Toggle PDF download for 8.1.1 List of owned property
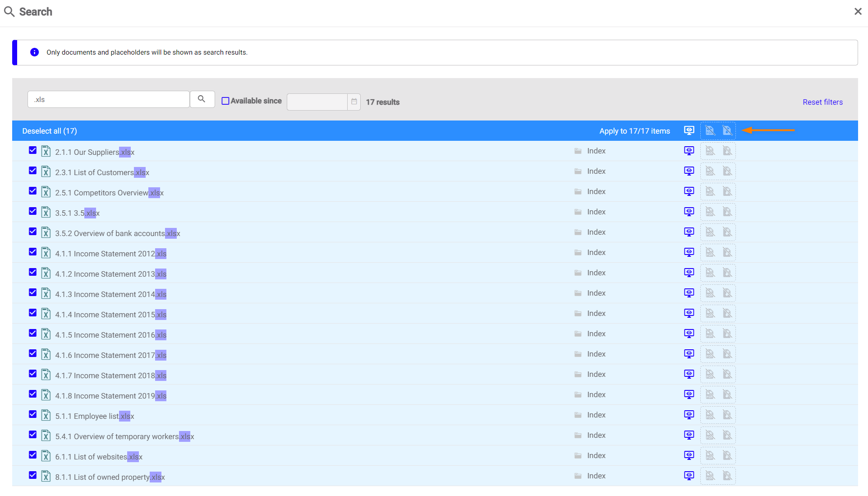The width and height of the screenshot is (868, 496). coord(710,476)
